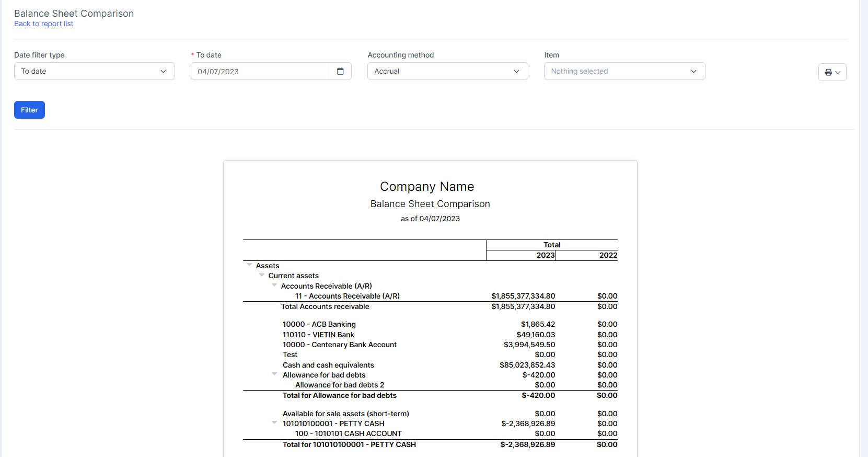Collapse the 101010100001 - PETTY CASH row

click(x=274, y=422)
